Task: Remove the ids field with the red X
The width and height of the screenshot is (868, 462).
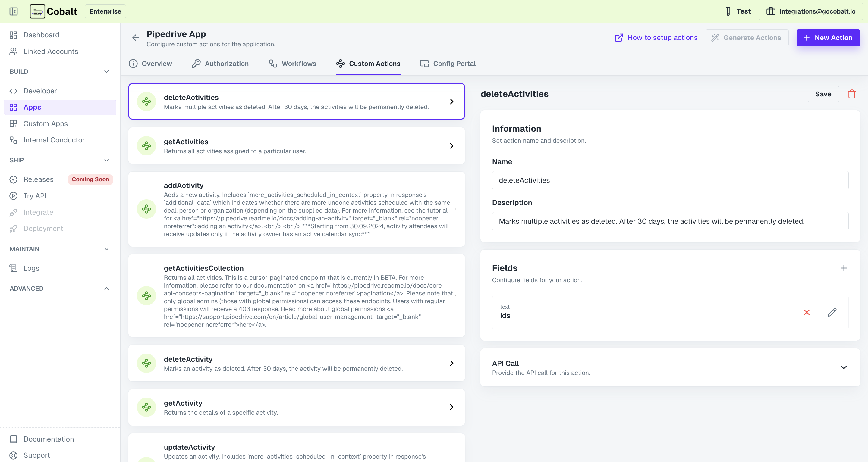Action: (x=807, y=312)
